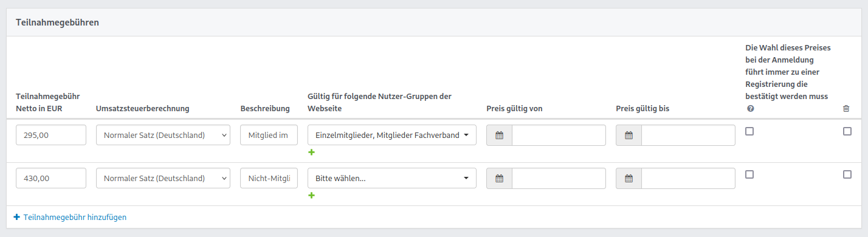This screenshot has width=868, height=237.
Task: Mark 295,00 fee row for deletion
Action: pos(847,131)
